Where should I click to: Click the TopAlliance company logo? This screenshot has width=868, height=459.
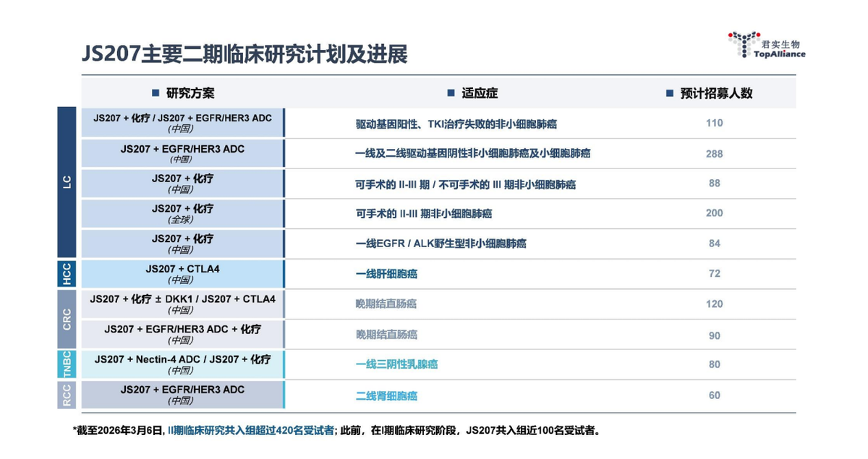coord(766,45)
